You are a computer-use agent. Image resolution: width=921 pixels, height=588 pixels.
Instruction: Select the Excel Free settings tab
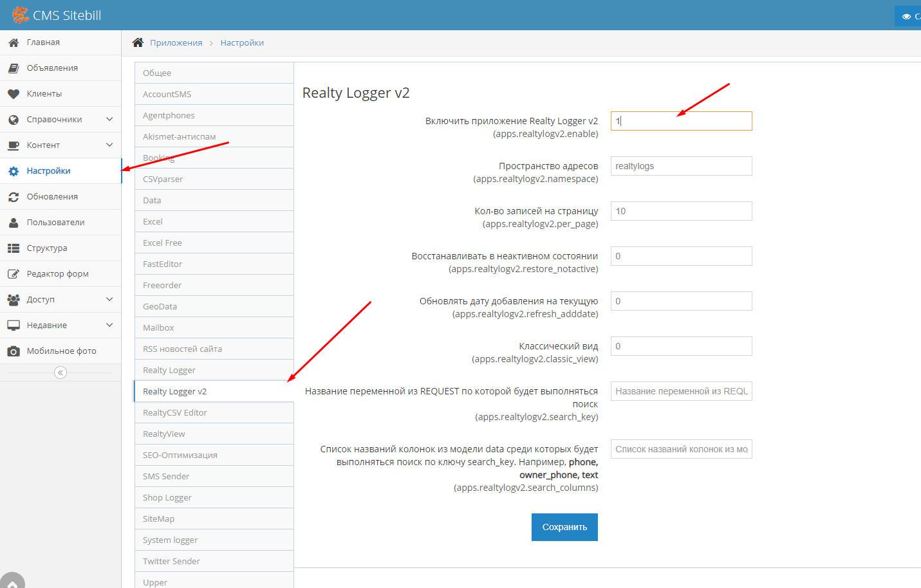pos(214,243)
